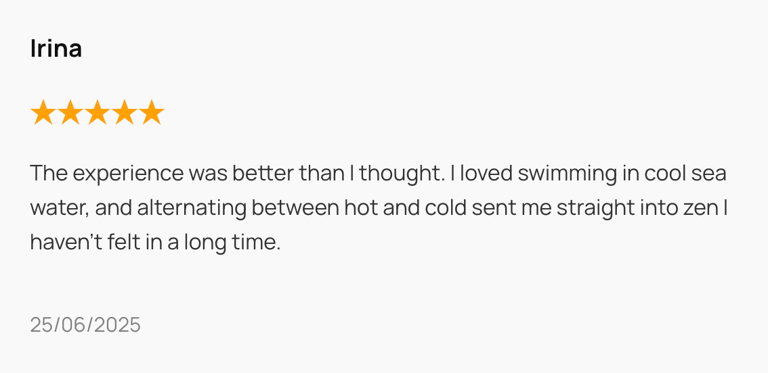Image resolution: width=768 pixels, height=373 pixels.
Task: Click the fifth and last rating star
Action: (x=151, y=113)
